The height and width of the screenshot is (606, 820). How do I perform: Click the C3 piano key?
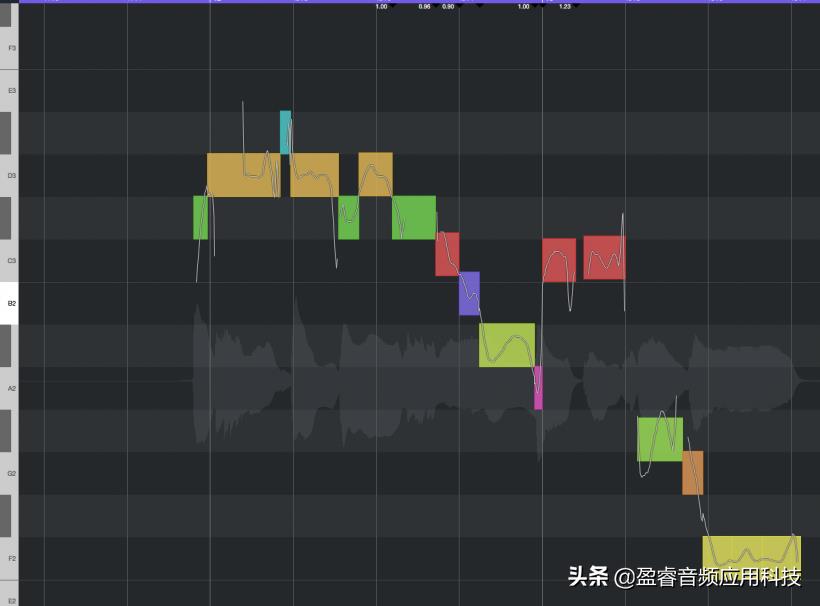(9, 260)
